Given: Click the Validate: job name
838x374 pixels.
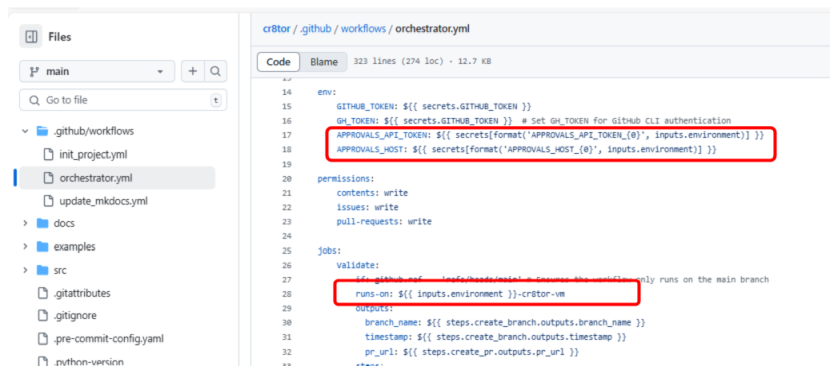Looking at the screenshot, I should [358, 265].
